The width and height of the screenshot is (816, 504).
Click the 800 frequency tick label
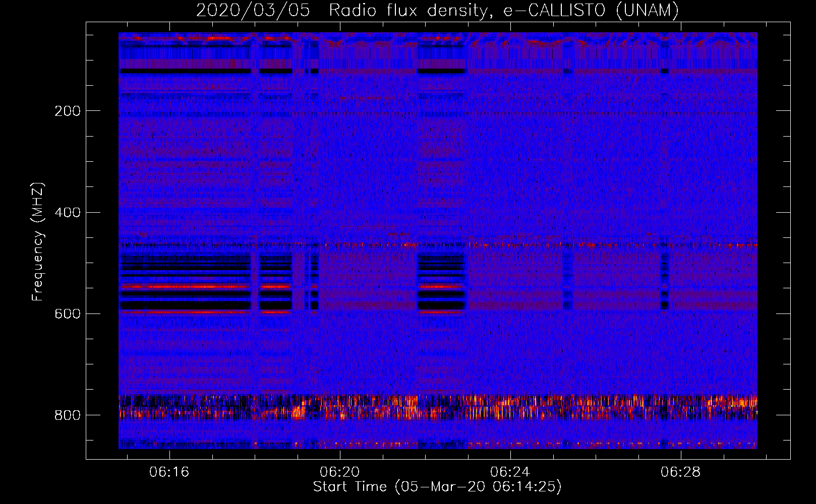[68, 415]
